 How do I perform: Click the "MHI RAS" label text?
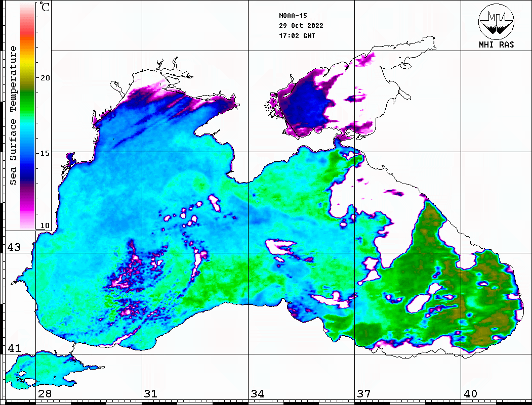tap(497, 44)
